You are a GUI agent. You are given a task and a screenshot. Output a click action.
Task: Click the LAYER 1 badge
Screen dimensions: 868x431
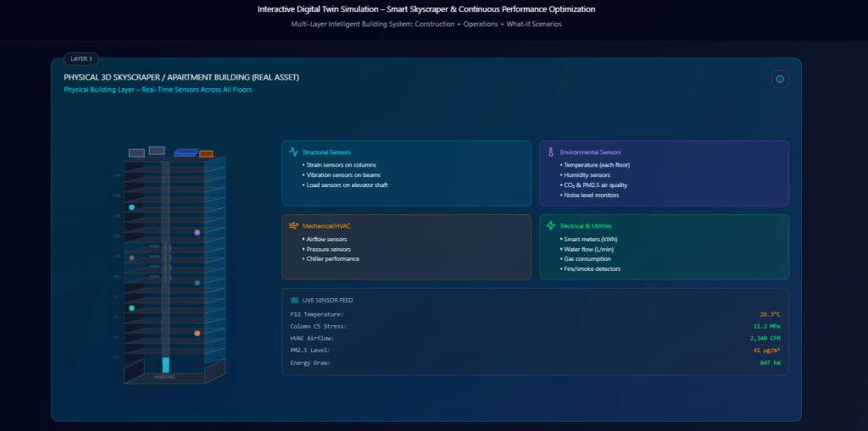point(82,59)
